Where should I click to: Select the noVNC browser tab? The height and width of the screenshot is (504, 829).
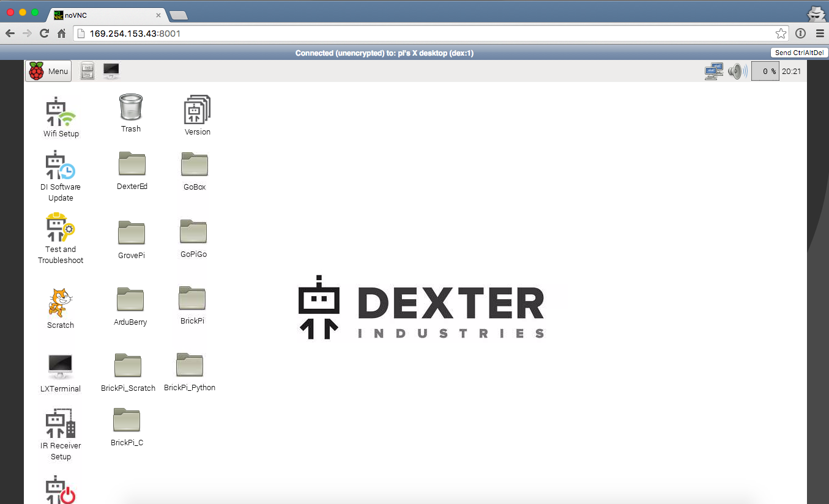tap(108, 15)
